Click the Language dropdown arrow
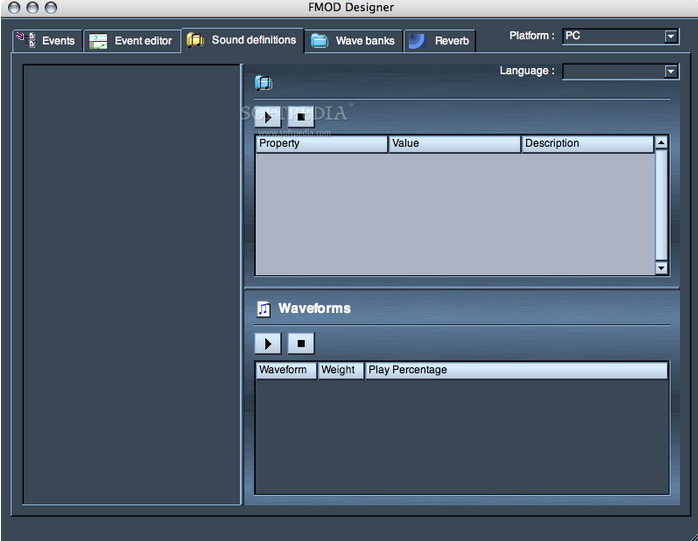 tap(670, 71)
